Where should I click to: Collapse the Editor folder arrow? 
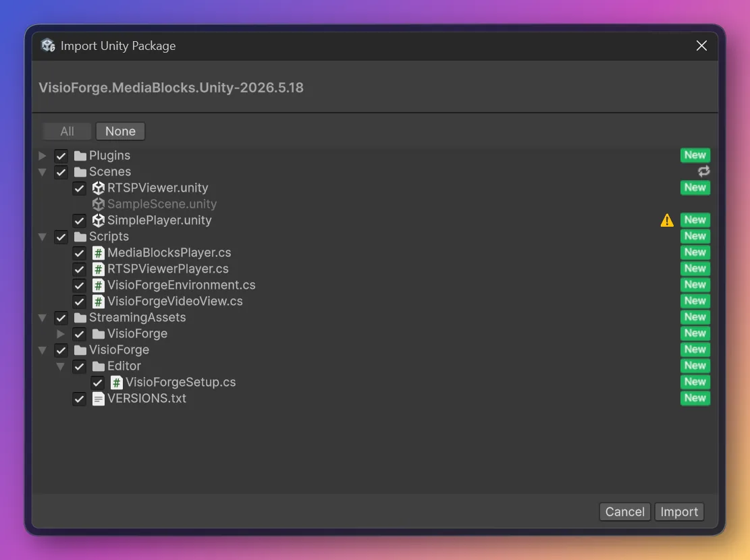pos(60,366)
